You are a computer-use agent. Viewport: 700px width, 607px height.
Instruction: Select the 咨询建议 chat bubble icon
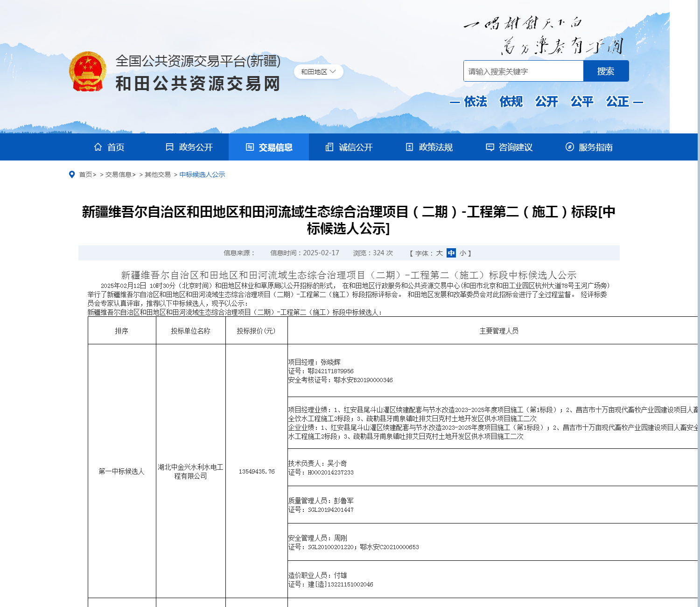489,147
